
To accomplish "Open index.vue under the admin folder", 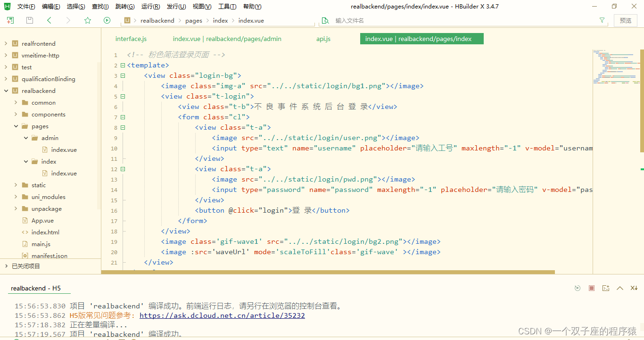I will point(64,149).
